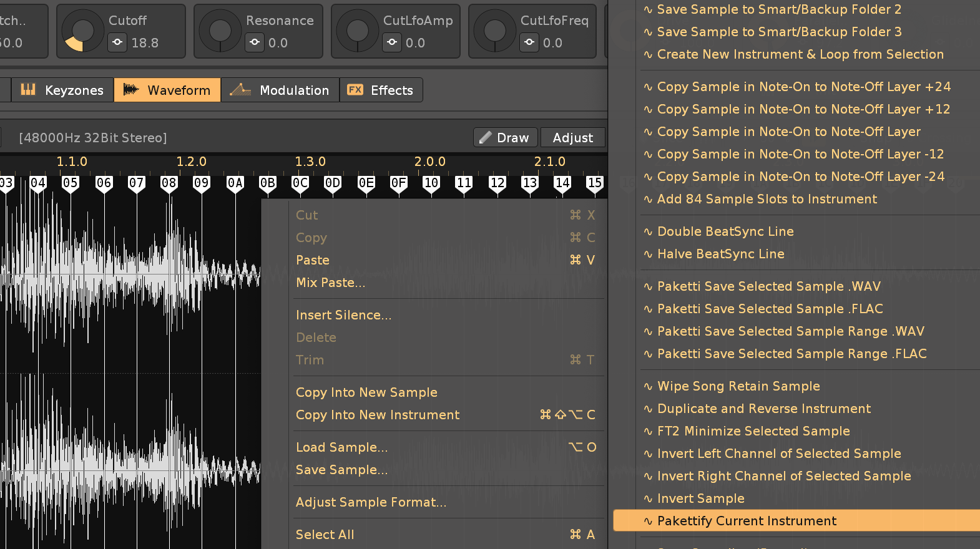Click the Cutoff automation link icon
Screen dimensions: 980x549
click(x=117, y=42)
